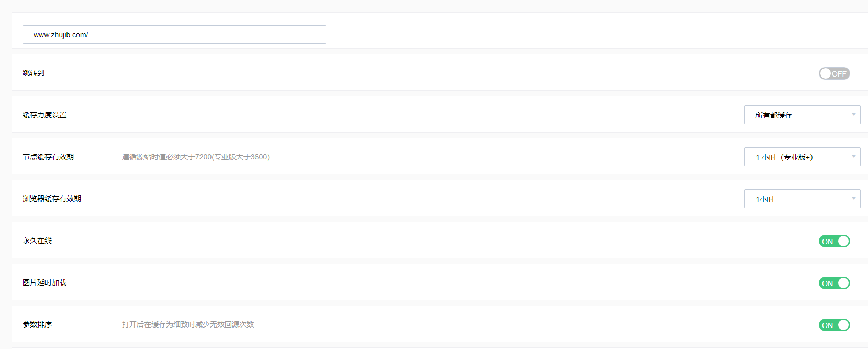Click the 打开后在缓存为细致时 description text
The height and width of the screenshot is (349, 868).
[188, 324]
